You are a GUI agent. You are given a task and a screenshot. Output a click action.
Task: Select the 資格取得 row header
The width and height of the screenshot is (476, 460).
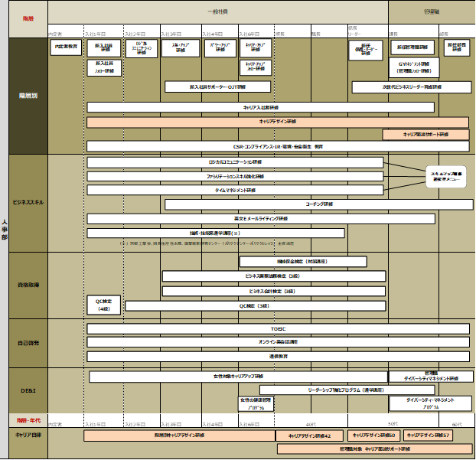click(x=28, y=285)
